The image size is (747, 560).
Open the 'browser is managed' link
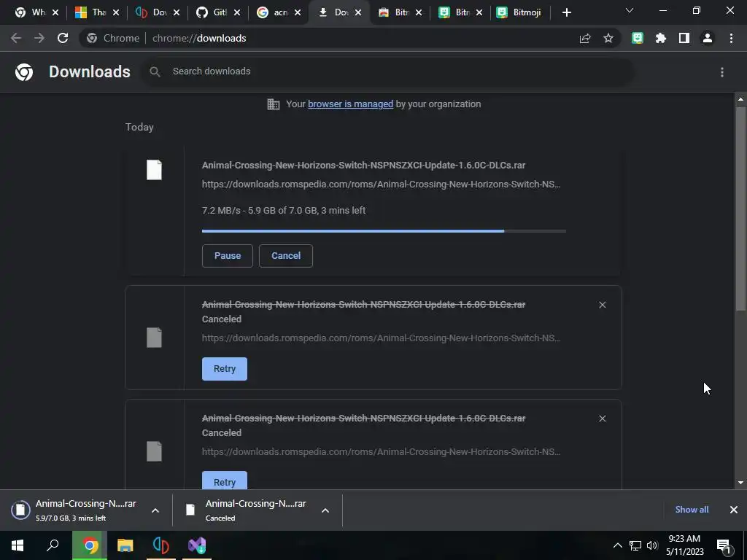click(351, 104)
